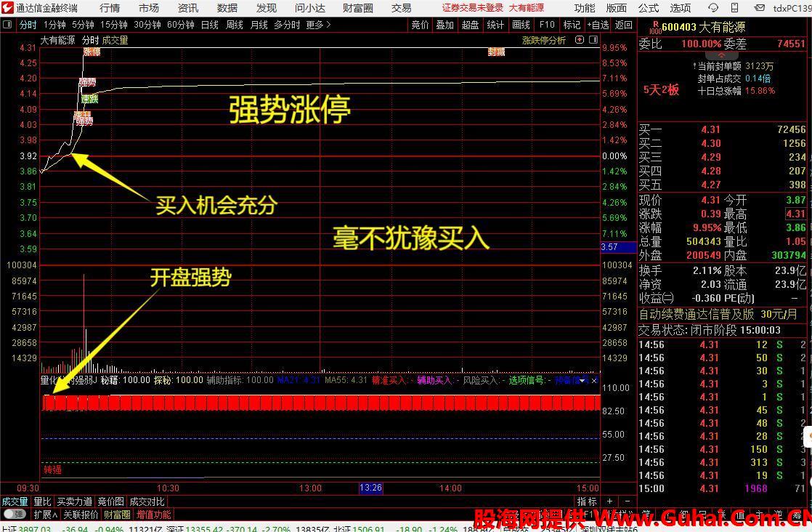Screen dimensions: 812x532
Task: Switch to the 买卖力道 tab
Action: [x=74, y=501]
